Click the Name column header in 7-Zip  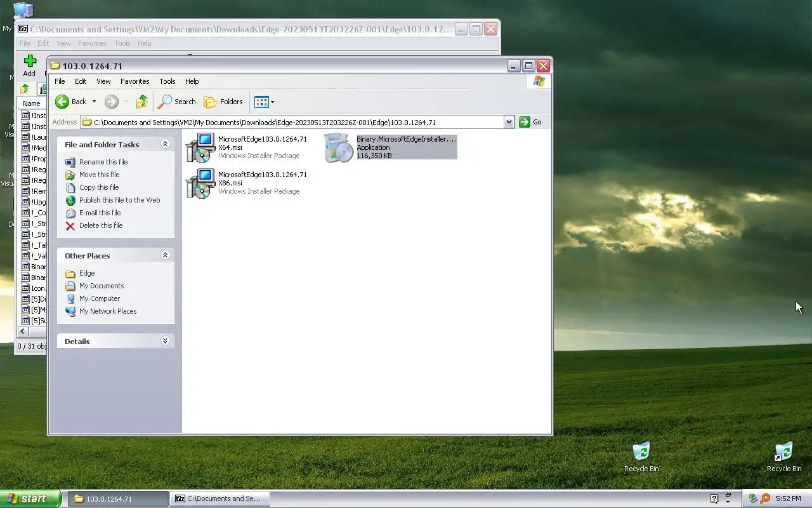click(31, 104)
